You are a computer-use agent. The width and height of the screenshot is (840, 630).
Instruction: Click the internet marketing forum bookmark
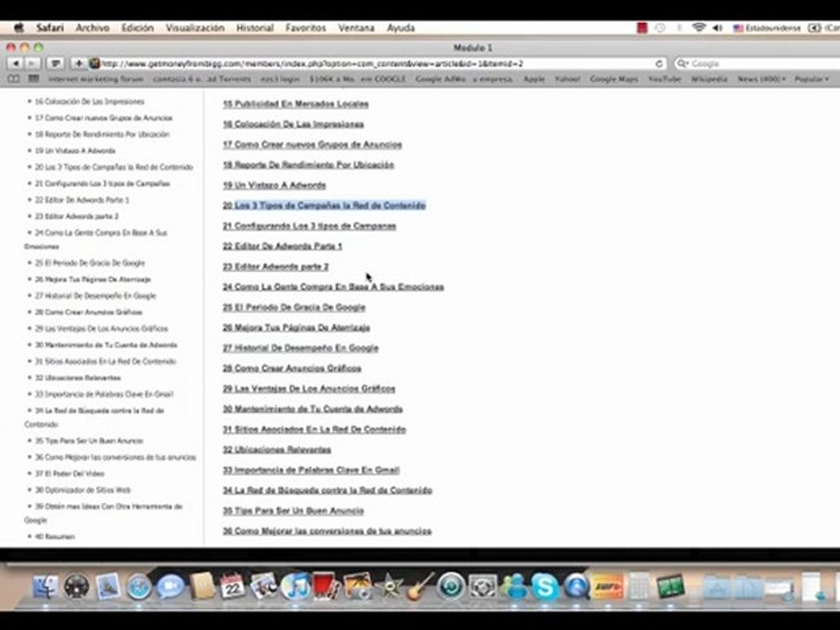pos(96,80)
